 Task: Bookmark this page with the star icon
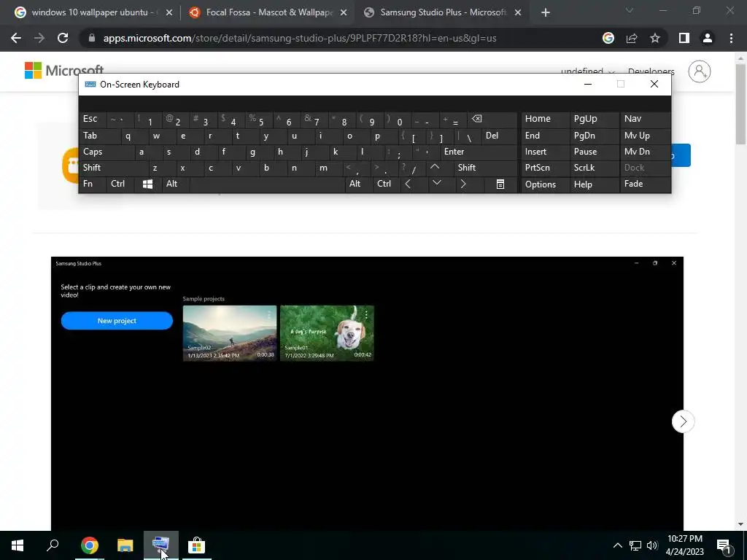tap(655, 38)
